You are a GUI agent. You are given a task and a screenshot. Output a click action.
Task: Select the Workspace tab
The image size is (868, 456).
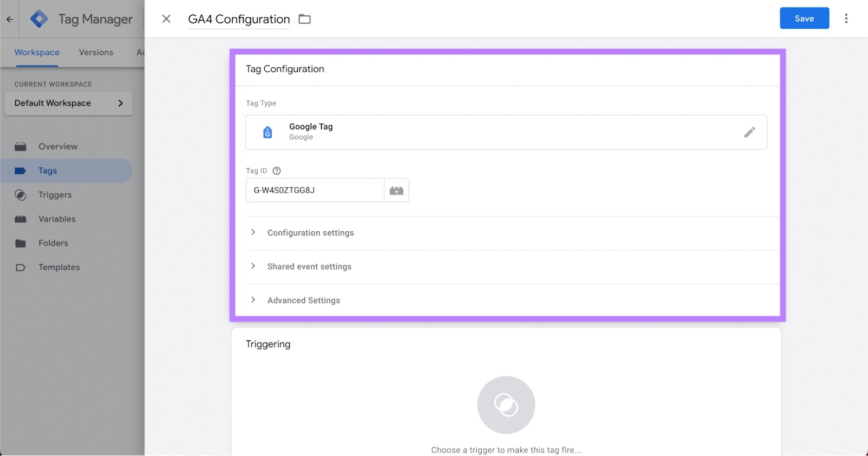click(x=37, y=53)
